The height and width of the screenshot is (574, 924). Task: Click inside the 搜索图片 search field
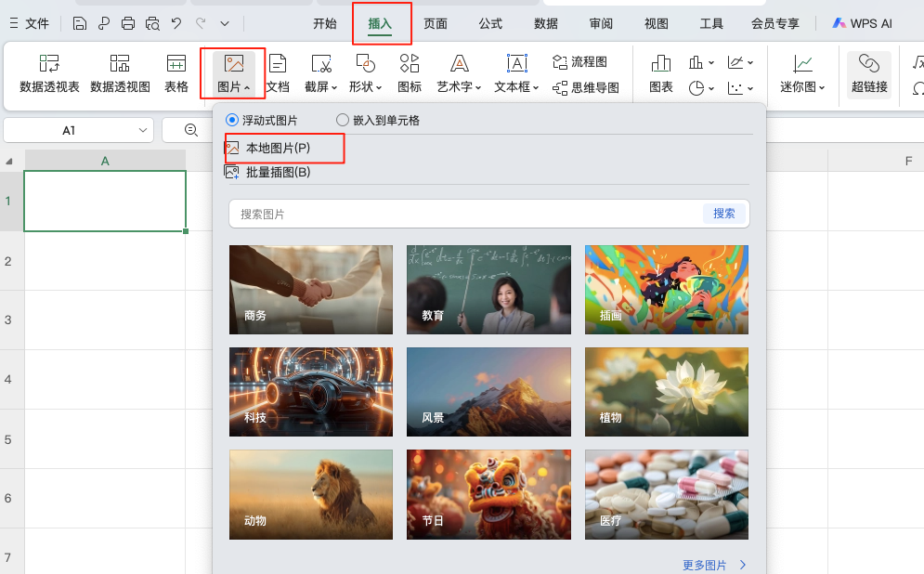pyautogui.click(x=418, y=214)
